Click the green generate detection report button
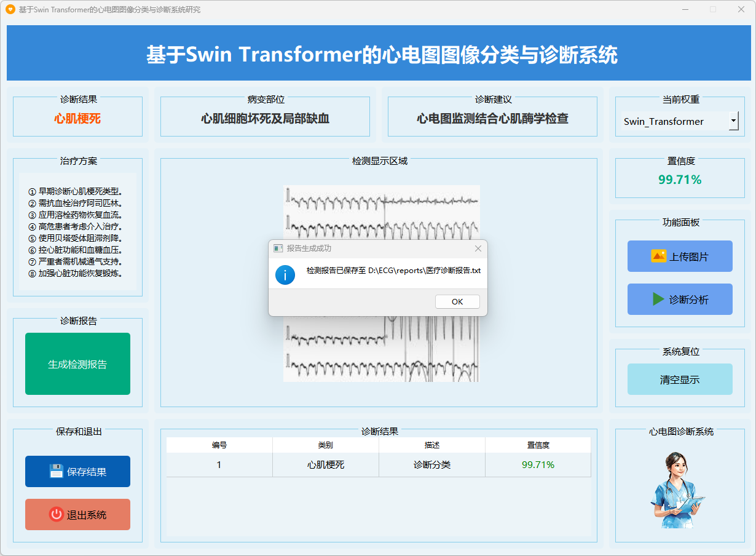The height and width of the screenshot is (556, 756). 77,364
